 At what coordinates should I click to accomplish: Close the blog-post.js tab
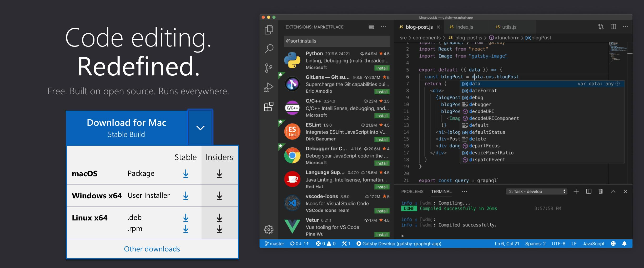click(x=438, y=27)
